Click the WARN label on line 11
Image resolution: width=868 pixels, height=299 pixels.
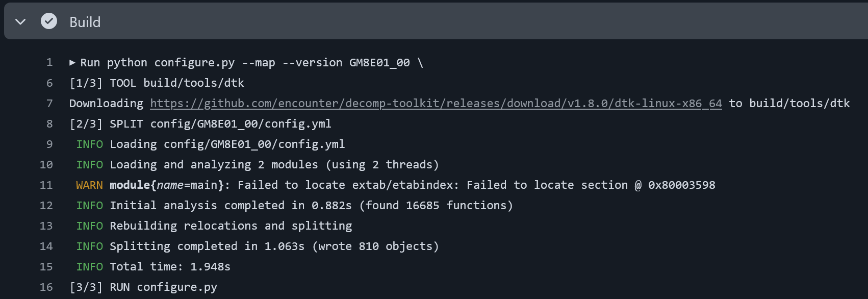coord(89,185)
